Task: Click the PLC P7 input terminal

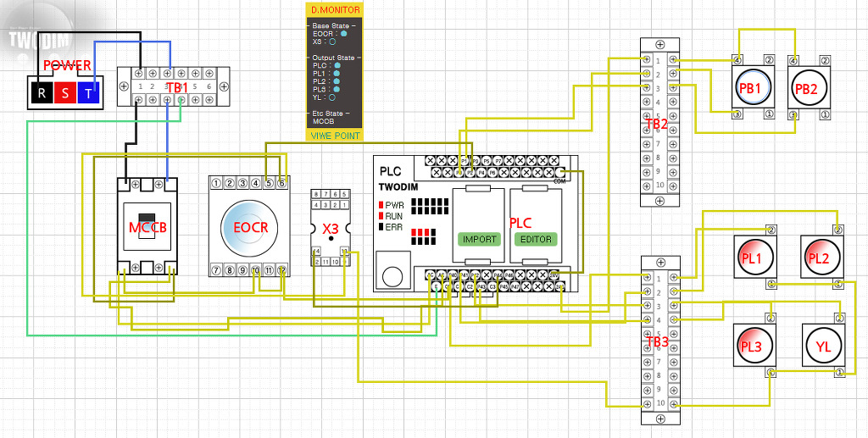Action: pos(498,160)
